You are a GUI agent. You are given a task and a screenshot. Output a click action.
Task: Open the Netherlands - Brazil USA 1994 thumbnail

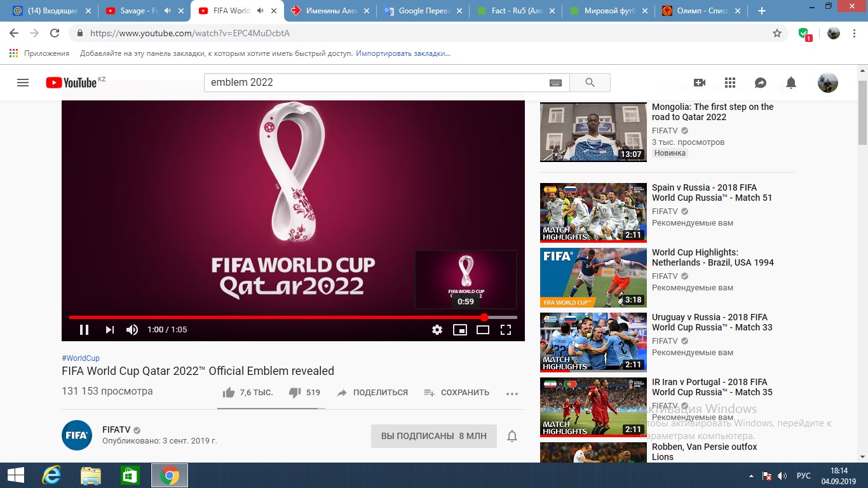pos(593,278)
